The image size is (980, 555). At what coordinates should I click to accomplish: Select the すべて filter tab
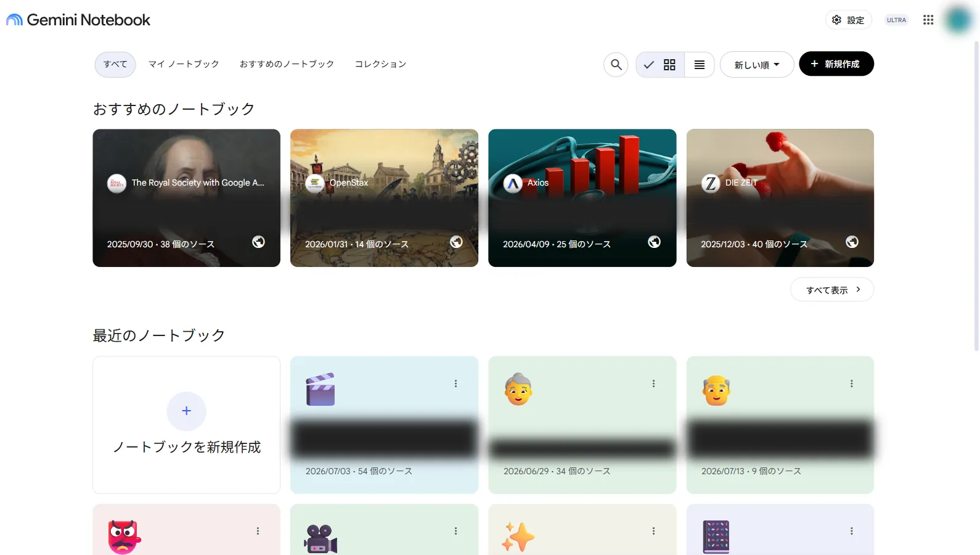tap(115, 64)
